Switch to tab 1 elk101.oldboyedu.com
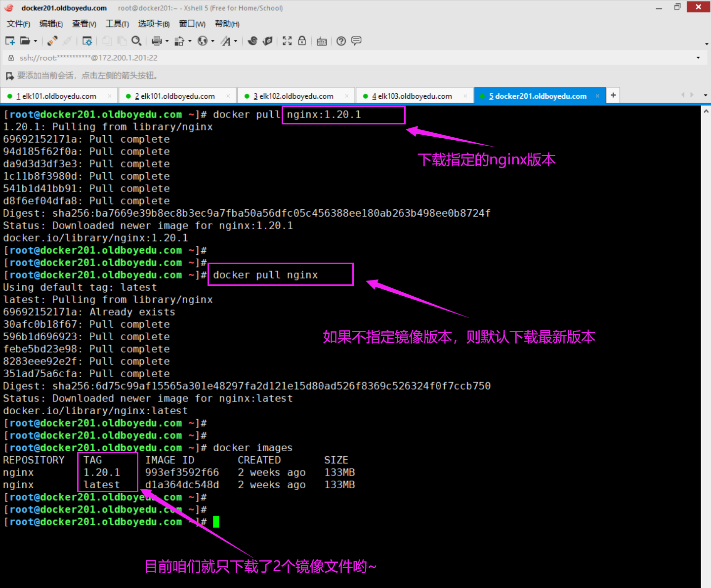 pos(58,96)
